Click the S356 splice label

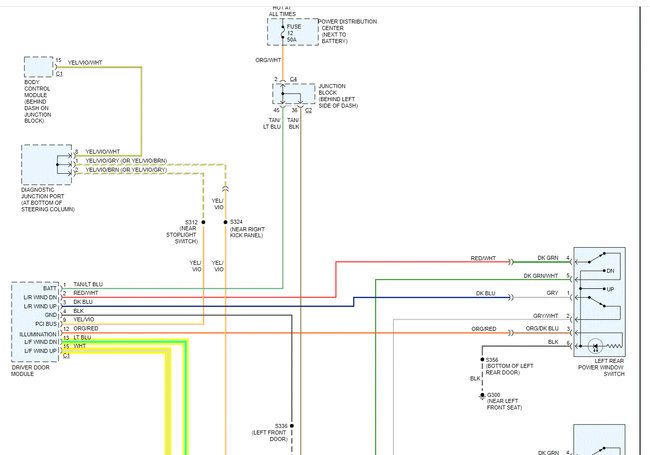[x=492, y=360]
